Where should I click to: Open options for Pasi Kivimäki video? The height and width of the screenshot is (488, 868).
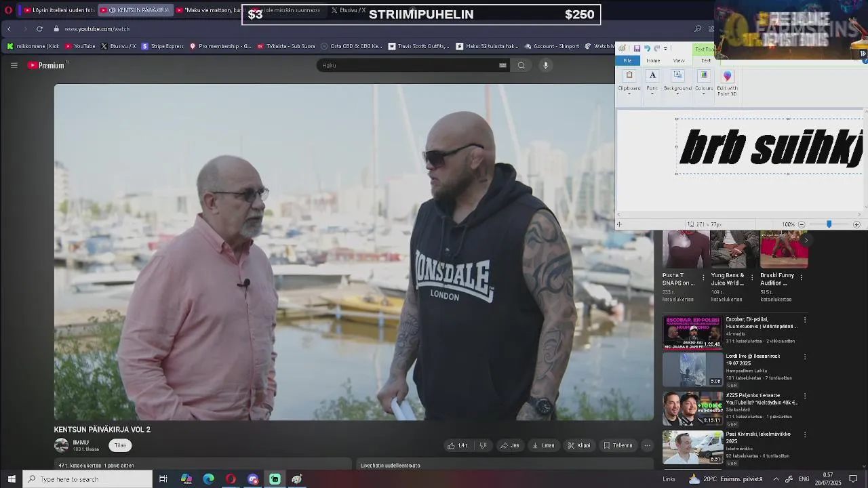tap(805, 434)
